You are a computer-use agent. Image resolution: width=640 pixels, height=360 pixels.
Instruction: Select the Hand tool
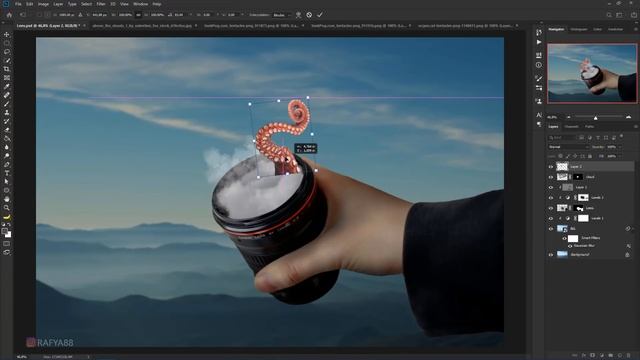[7, 199]
